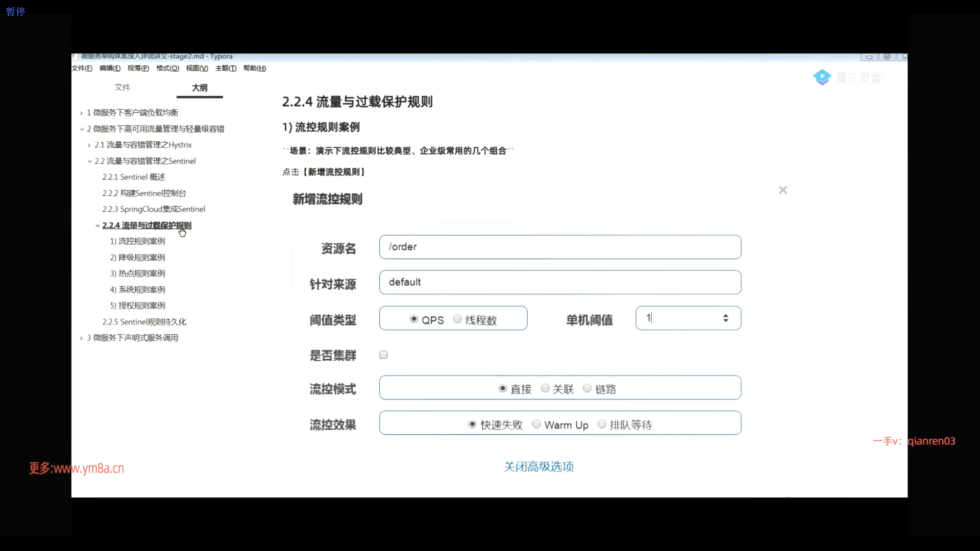
Task: Click the 单机阈值 stepper arrows
Action: point(725,318)
